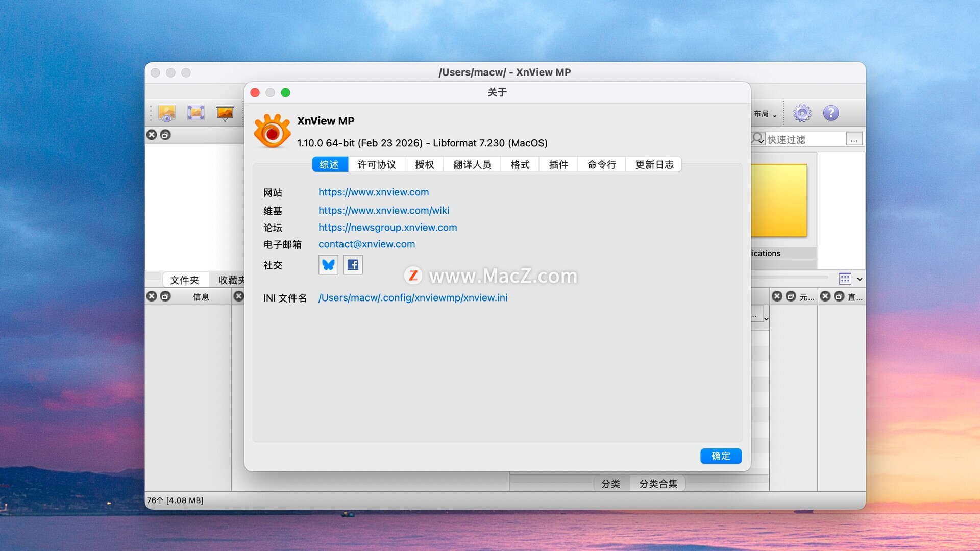The width and height of the screenshot is (980, 551).
Task: Open the https://www.xnview.com/wiki link
Action: (384, 210)
